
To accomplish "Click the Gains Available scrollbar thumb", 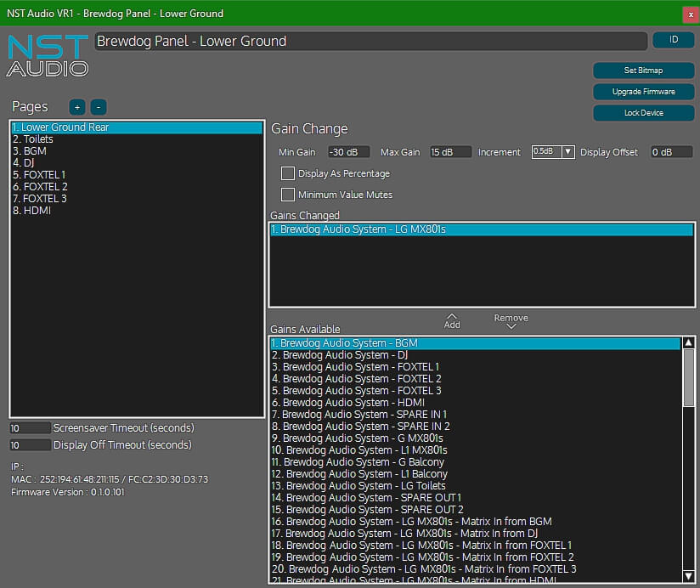I will point(688,378).
